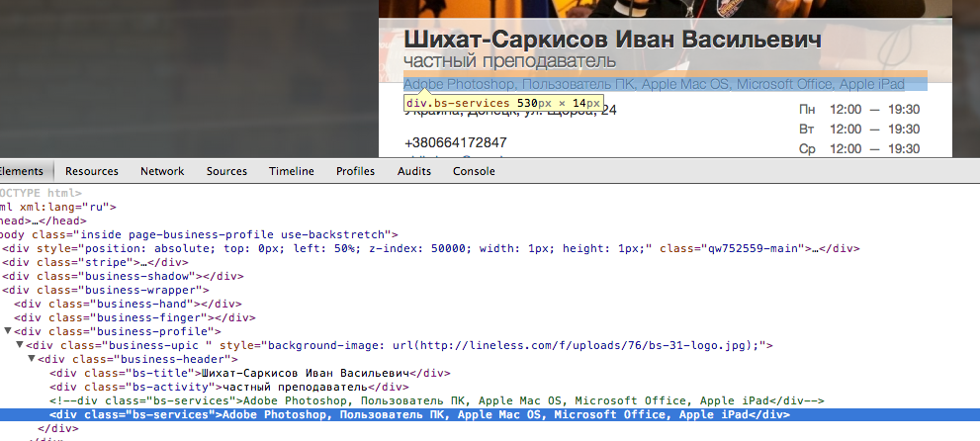Collapse the business-header div node
The width and height of the screenshot is (980, 441).
coord(31,359)
